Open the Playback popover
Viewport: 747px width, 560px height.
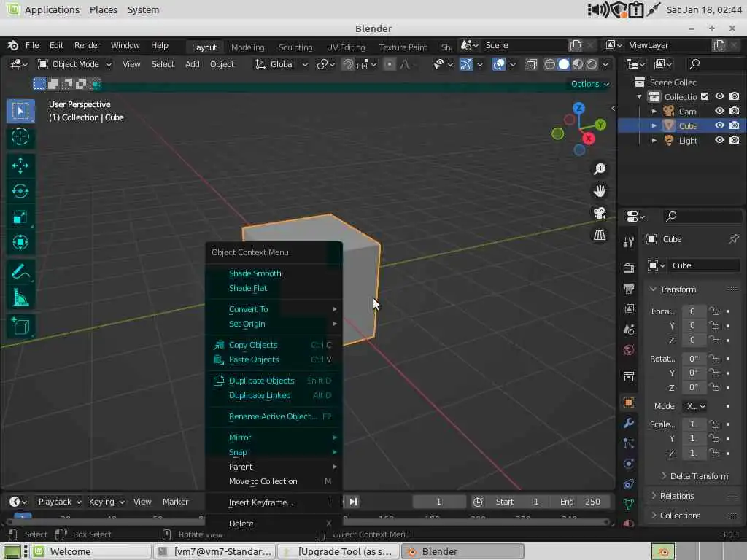[x=60, y=502]
